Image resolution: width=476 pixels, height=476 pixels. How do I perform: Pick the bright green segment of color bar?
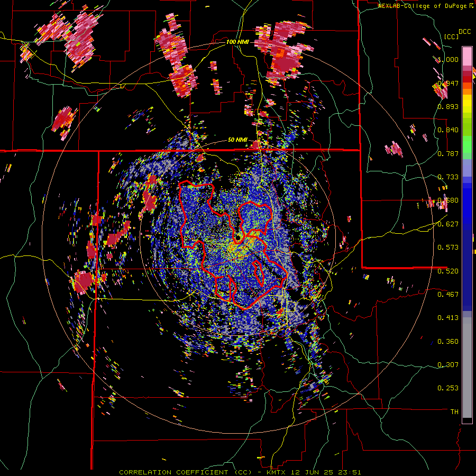467,144
